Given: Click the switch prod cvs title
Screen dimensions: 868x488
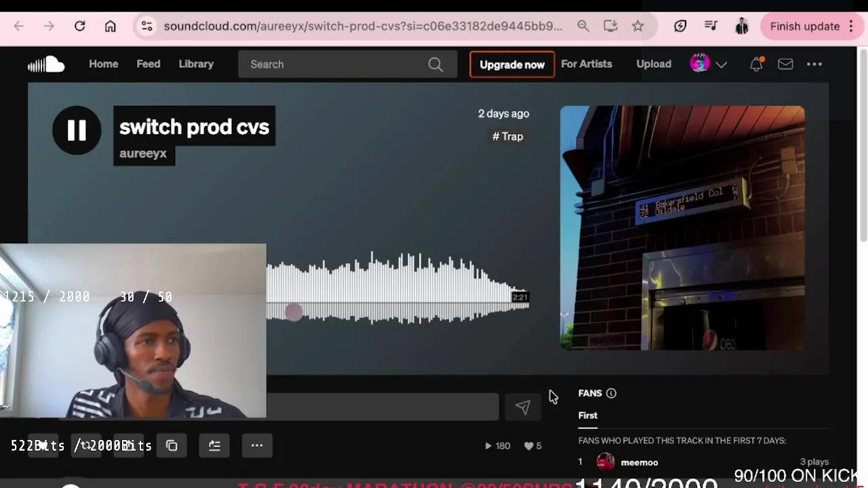Looking at the screenshot, I should [194, 127].
